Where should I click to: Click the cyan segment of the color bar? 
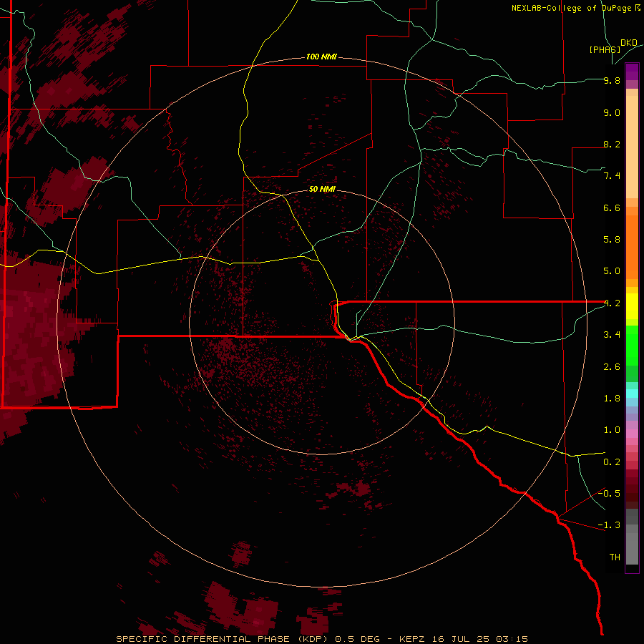[x=632, y=394]
